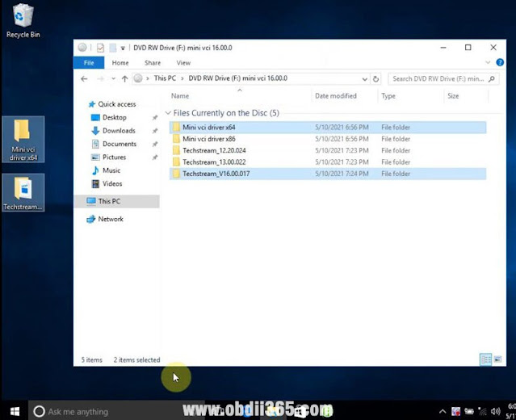Image resolution: width=516 pixels, height=420 pixels.
Task: Open the recent locations dropdown arrow
Action: [x=113, y=78]
